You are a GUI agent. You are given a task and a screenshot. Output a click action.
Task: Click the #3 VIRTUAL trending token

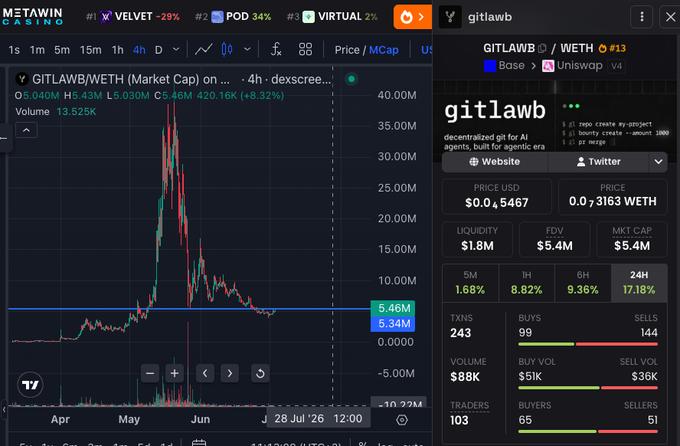coord(332,17)
